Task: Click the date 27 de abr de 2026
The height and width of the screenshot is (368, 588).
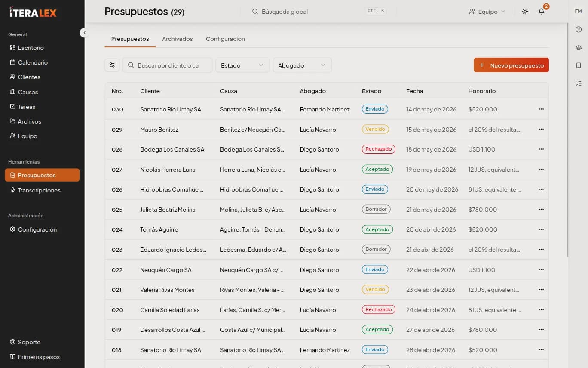Action: click(430, 330)
